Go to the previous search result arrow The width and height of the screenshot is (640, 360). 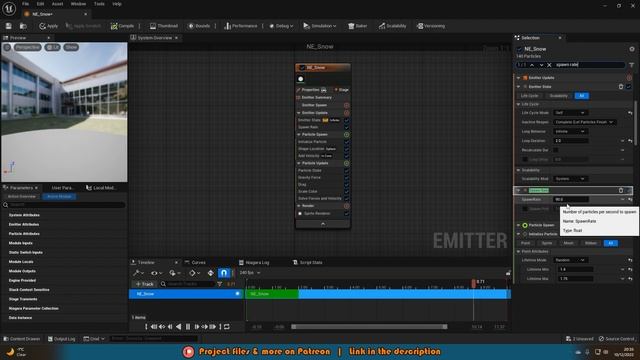[532, 65]
